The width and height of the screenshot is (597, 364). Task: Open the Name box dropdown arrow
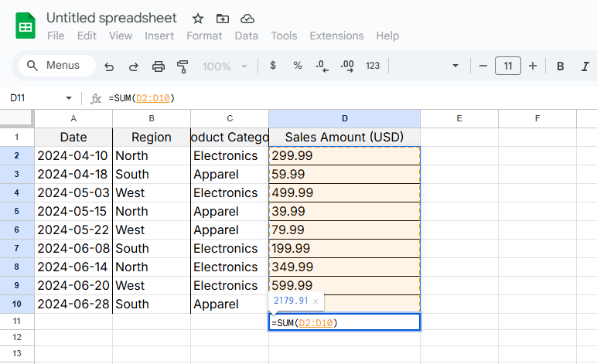[69, 98]
